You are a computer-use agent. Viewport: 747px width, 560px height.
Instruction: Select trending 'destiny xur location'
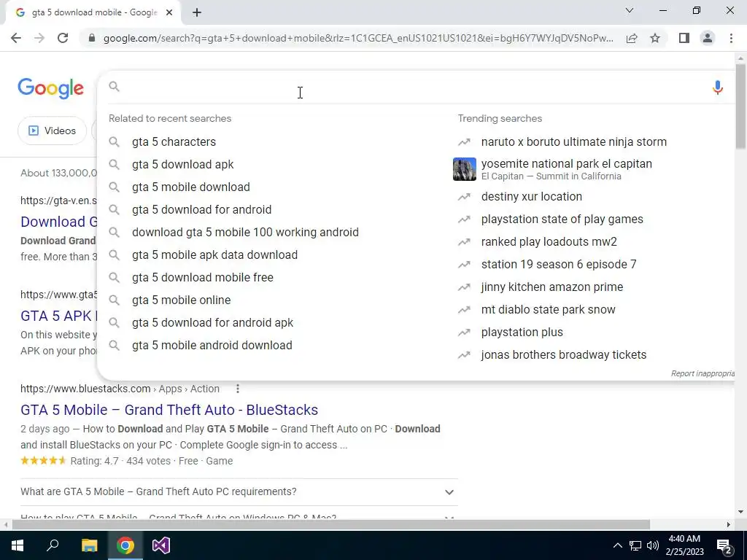(x=532, y=197)
